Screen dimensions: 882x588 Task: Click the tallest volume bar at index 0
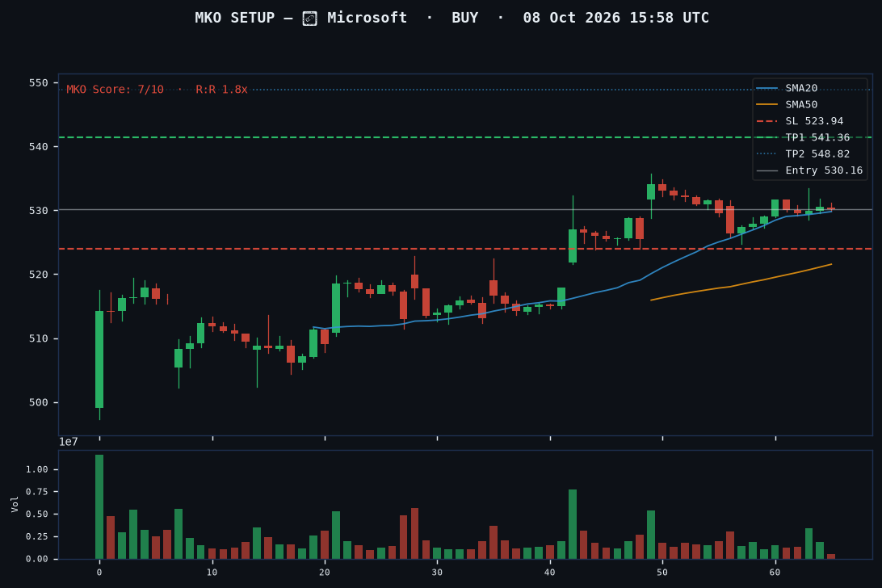click(99, 507)
